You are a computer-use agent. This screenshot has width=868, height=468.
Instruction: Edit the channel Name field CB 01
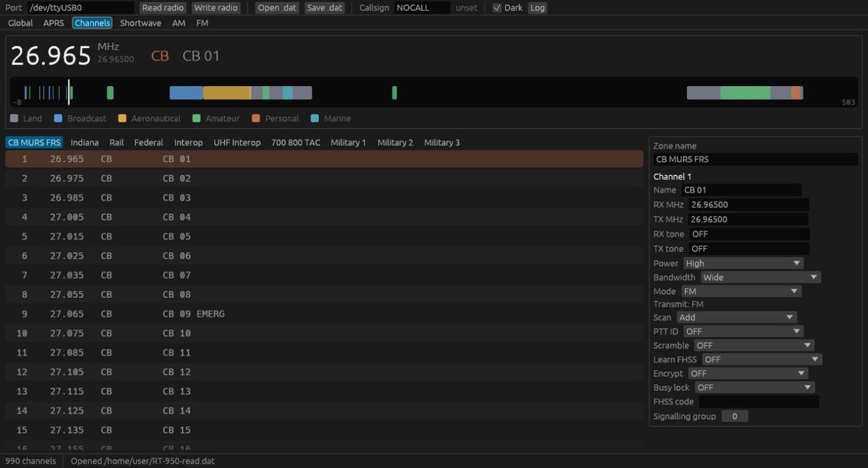point(741,190)
